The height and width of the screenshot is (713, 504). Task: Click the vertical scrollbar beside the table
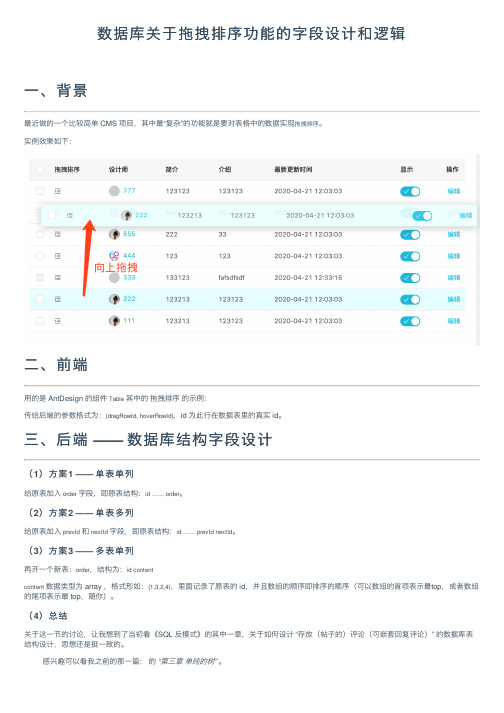478,250
